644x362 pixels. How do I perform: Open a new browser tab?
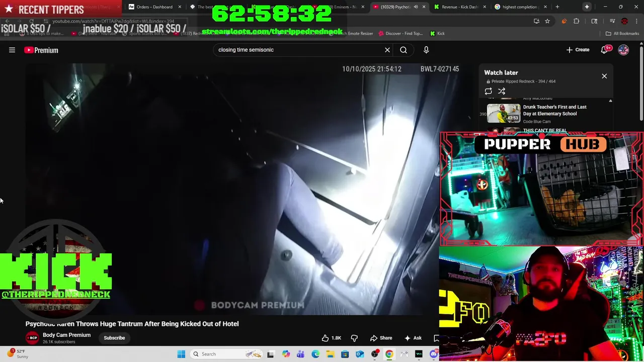(x=557, y=7)
